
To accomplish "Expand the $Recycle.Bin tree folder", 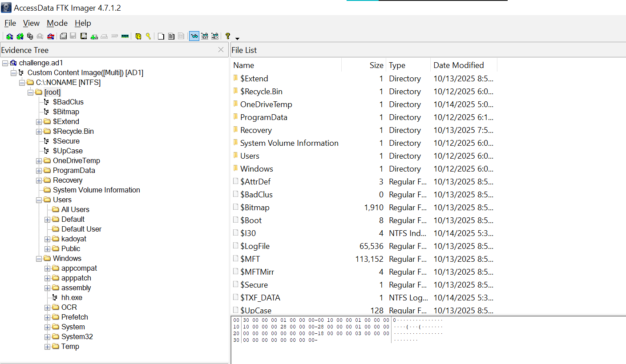I will [x=39, y=132].
